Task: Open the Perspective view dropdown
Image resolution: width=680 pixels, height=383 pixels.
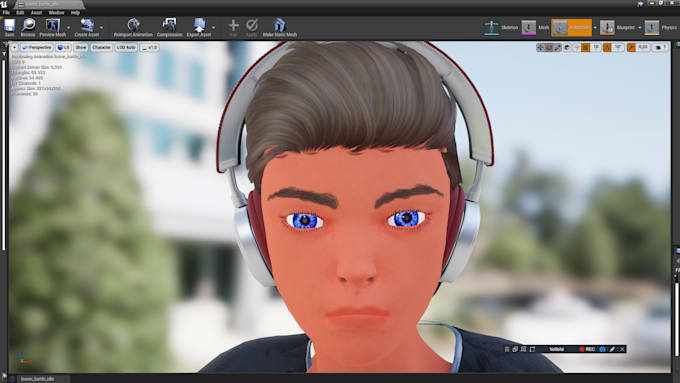Action: (x=37, y=47)
